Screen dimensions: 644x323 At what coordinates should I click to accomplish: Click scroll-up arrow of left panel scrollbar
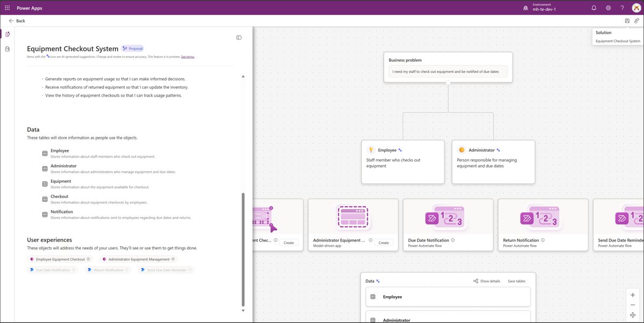point(243,77)
